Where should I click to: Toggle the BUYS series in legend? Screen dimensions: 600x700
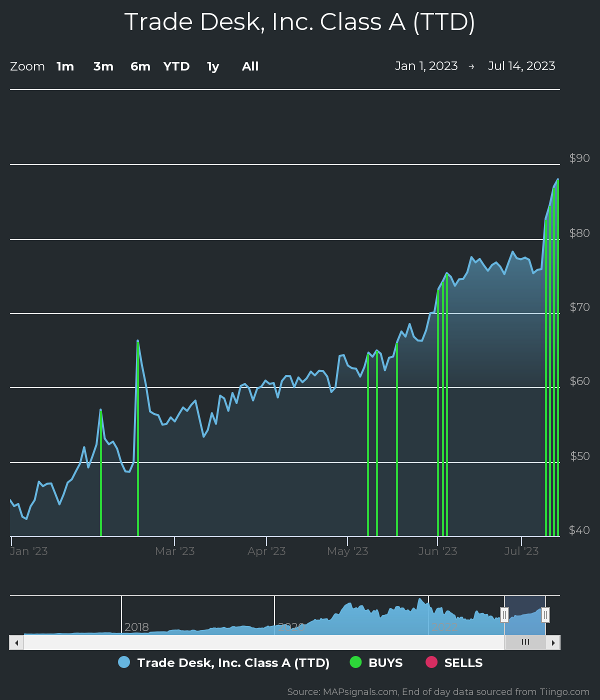click(385, 663)
